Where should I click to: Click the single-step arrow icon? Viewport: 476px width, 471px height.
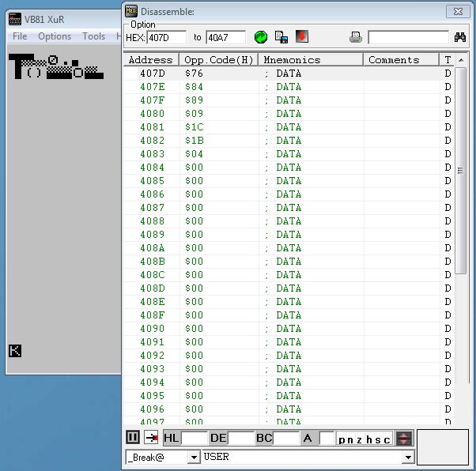[152, 439]
